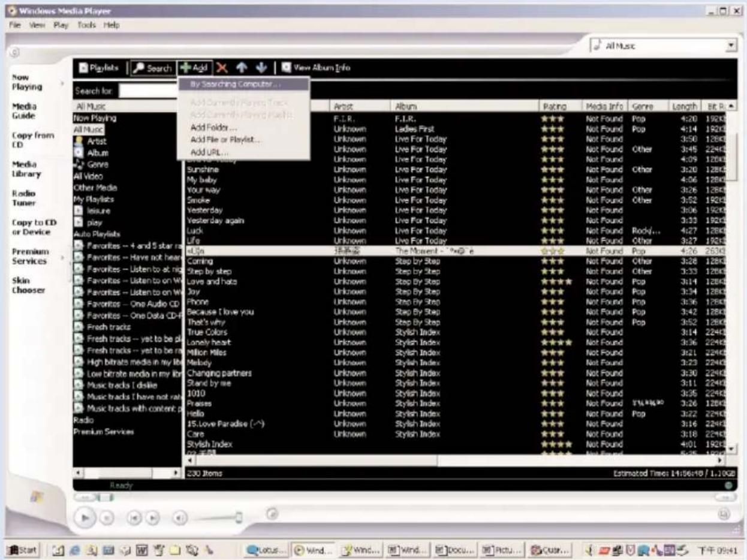Click the blue move up arrow
Image resolution: width=747 pixels, height=560 pixels.
241,68
